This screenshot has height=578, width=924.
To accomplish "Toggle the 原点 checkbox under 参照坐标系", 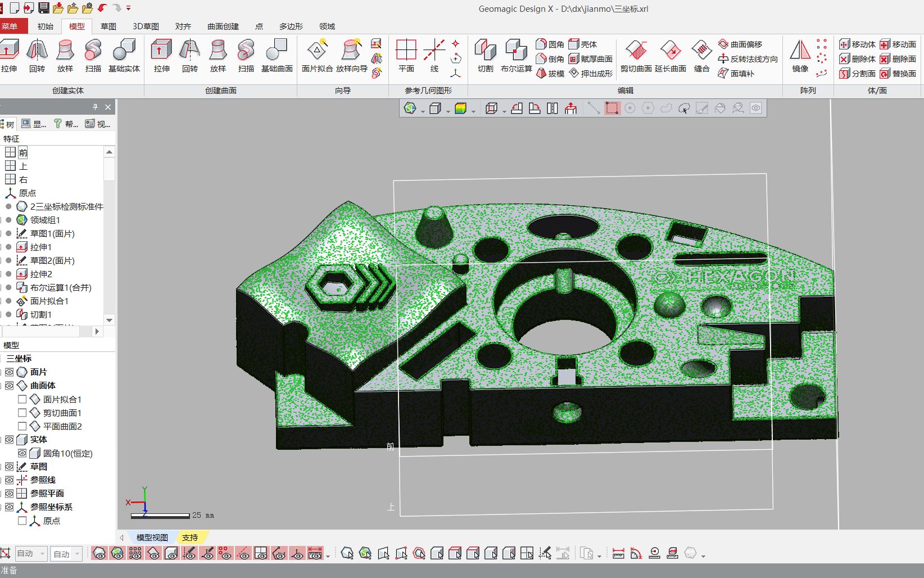I will coord(22,521).
